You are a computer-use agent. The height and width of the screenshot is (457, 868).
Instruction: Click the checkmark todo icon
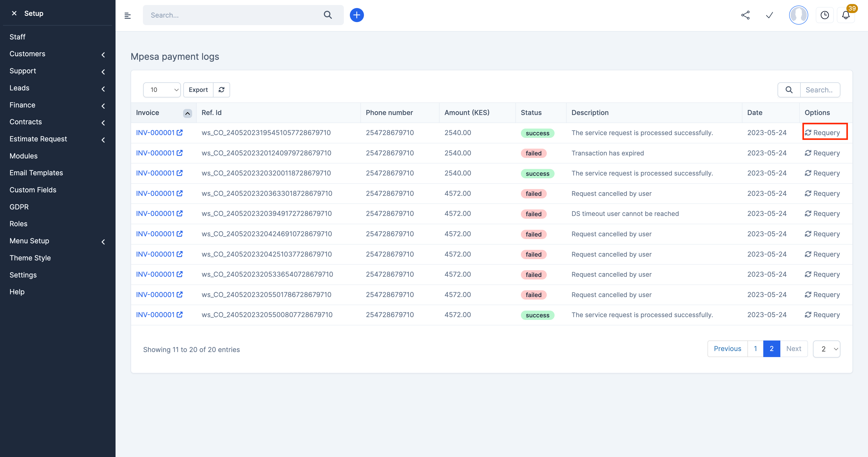coord(769,15)
